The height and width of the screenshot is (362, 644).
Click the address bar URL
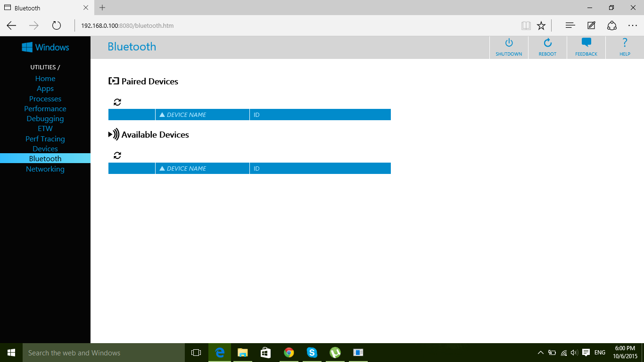(127, 25)
